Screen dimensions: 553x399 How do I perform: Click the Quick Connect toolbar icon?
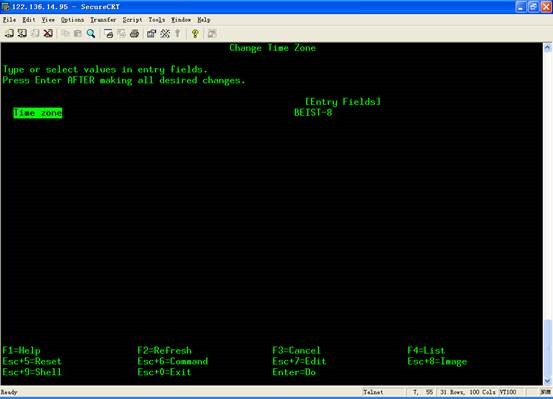(22, 34)
